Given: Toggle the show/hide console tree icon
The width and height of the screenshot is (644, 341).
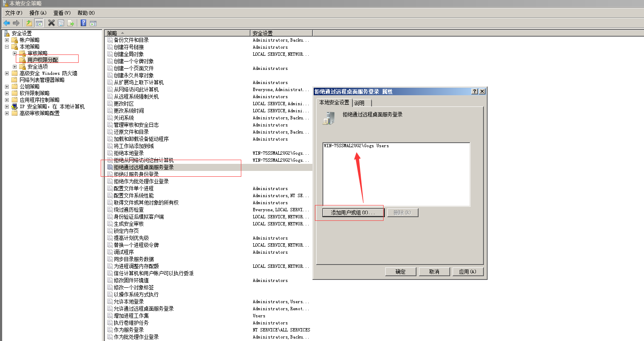Looking at the screenshot, I should coord(38,23).
